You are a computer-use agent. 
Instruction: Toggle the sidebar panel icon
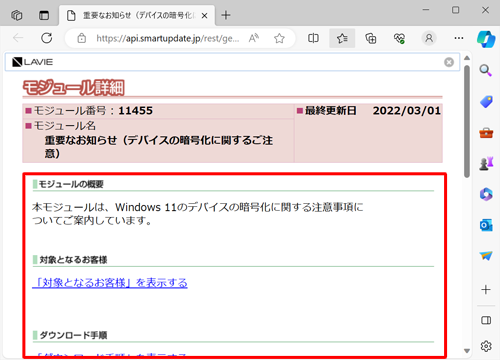point(486,320)
